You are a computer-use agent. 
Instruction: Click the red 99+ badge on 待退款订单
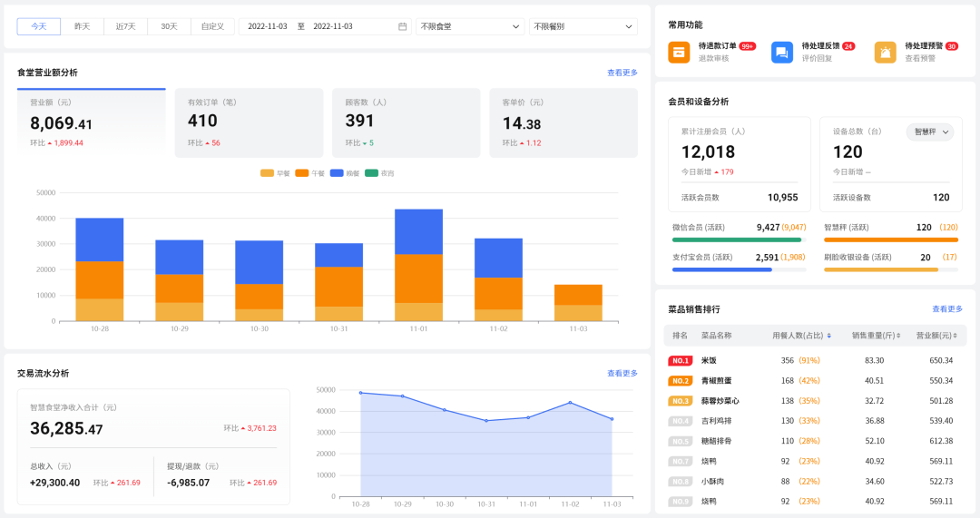748,46
